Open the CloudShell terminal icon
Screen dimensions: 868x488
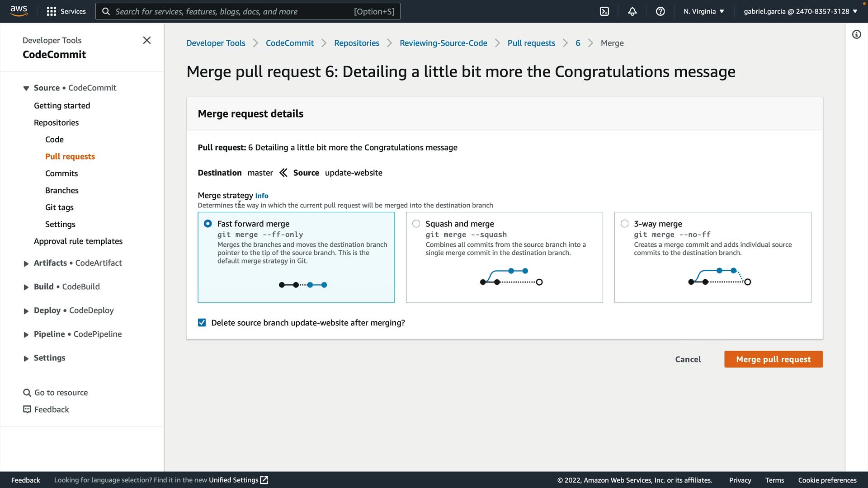(604, 11)
